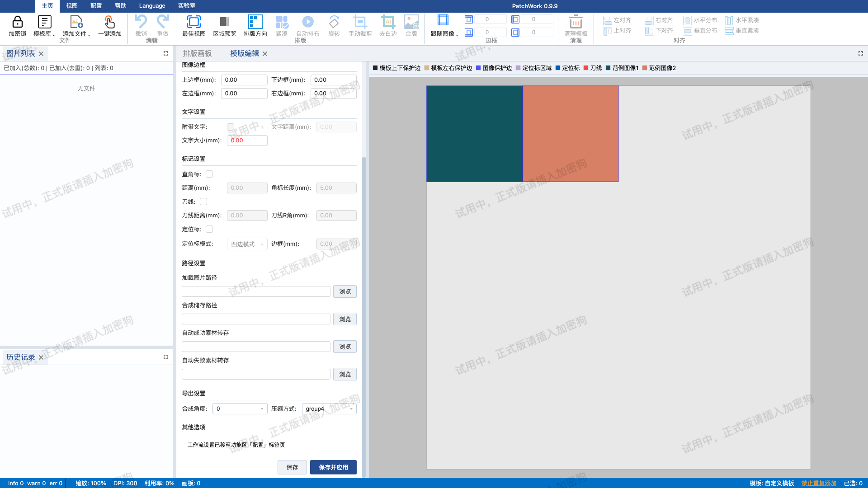This screenshot has width=868, height=488.
Task: Switch to the 排版画板 tab
Action: point(197,53)
